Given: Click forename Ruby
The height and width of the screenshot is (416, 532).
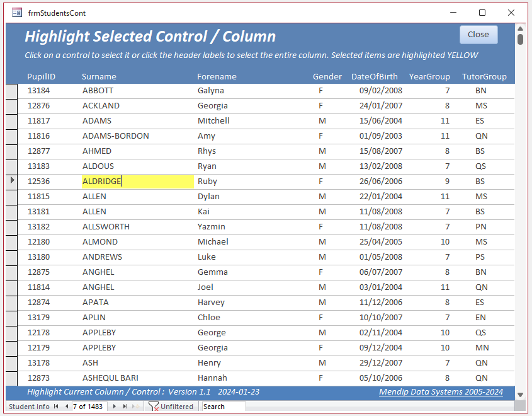Looking at the screenshot, I should pos(207,182).
